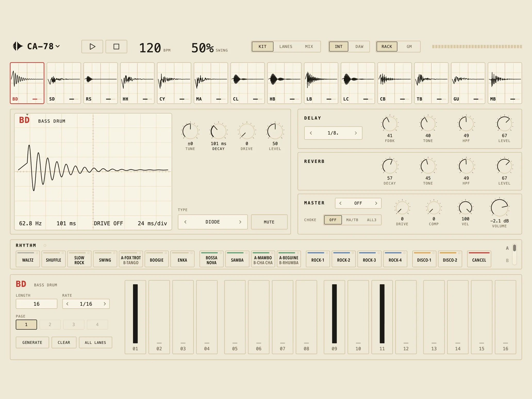Decrease the step rate with left arrow
Image resolution: width=532 pixels, height=399 pixels.
68,304
